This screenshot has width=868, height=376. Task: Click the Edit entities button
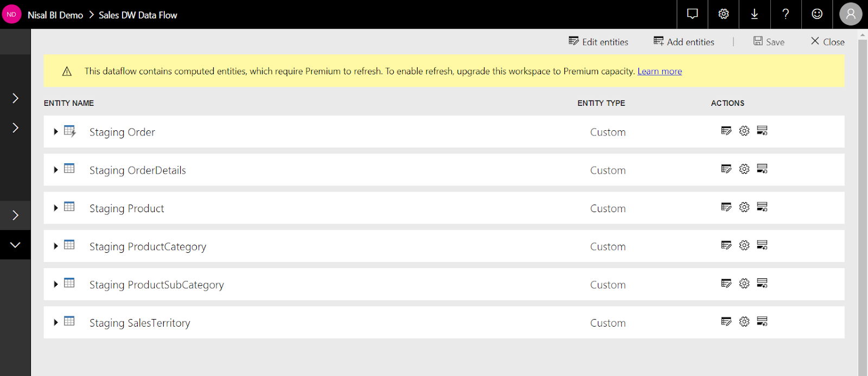(598, 42)
